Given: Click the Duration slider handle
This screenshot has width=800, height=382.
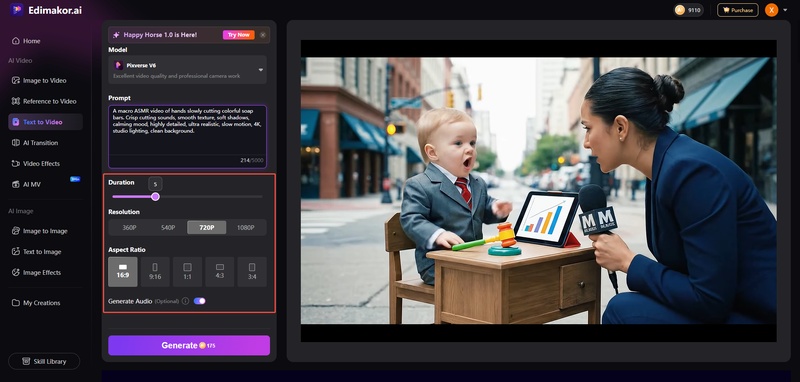Looking at the screenshot, I should (155, 197).
